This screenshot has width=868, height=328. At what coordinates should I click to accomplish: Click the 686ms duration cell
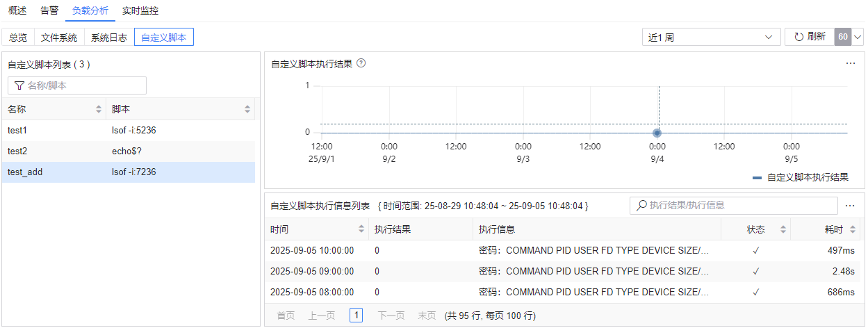[841, 292]
